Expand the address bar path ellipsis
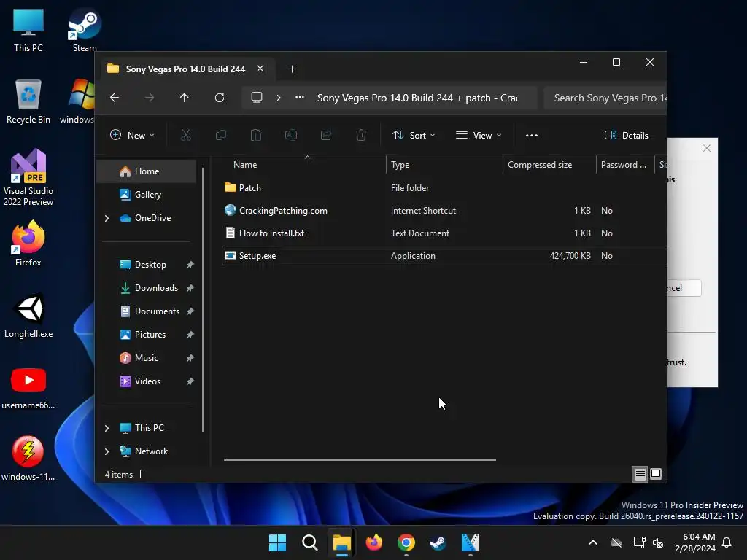747x560 pixels. point(300,98)
